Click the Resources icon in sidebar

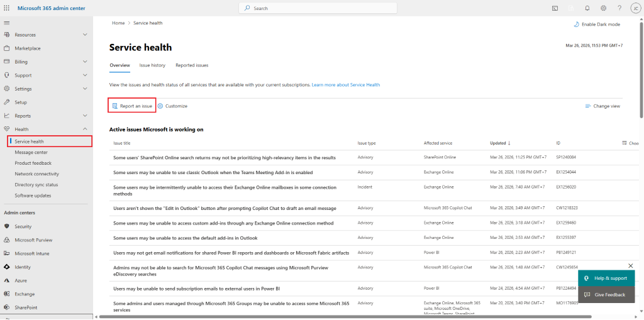[x=6, y=35]
